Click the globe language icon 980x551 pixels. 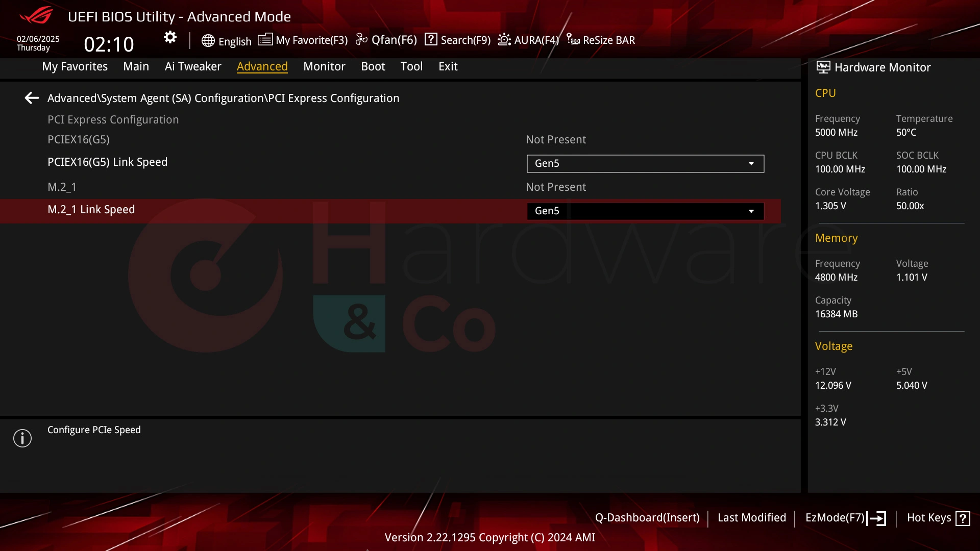pos(208,41)
